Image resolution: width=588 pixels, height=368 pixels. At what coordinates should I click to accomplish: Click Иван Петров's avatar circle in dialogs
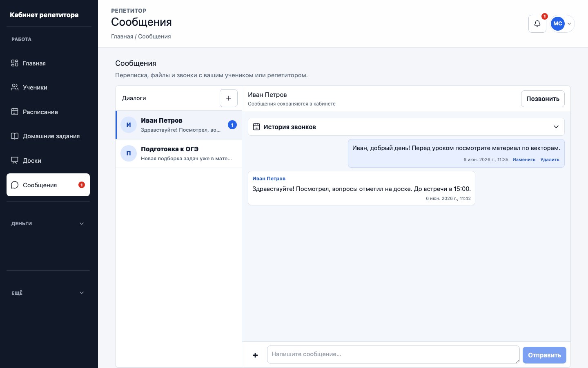(129, 125)
